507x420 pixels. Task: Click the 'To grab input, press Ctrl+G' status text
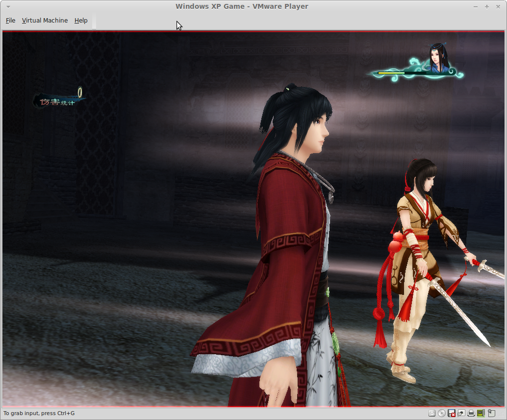[x=39, y=413]
